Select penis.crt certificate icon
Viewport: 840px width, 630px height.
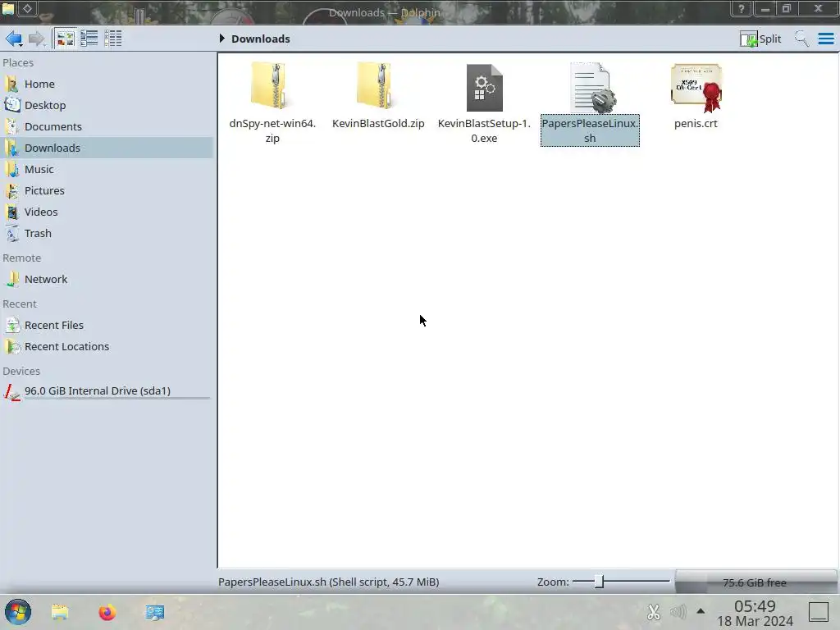pyautogui.click(x=696, y=87)
